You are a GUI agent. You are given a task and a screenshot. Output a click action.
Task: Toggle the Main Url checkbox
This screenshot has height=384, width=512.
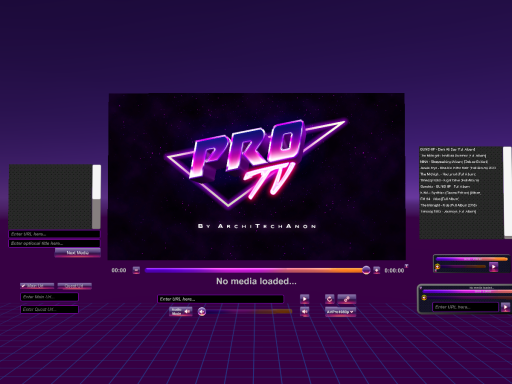[37, 286]
